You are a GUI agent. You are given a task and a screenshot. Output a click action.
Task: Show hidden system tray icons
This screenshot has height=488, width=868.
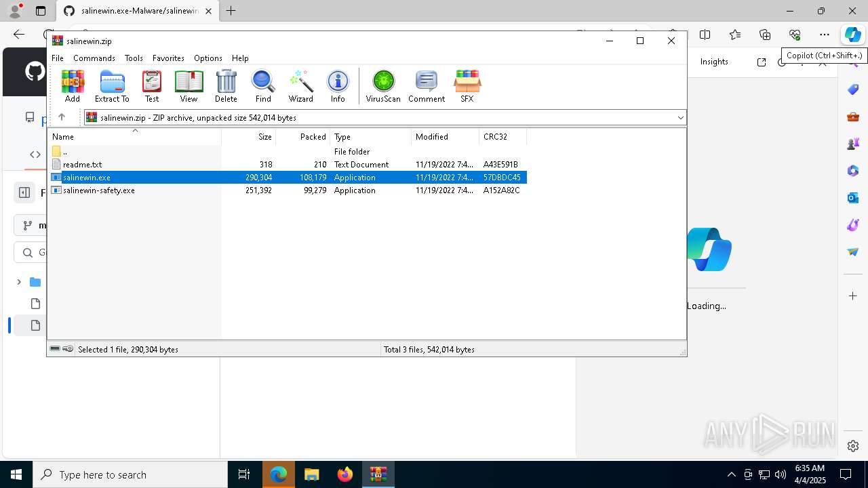tap(731, 474)
